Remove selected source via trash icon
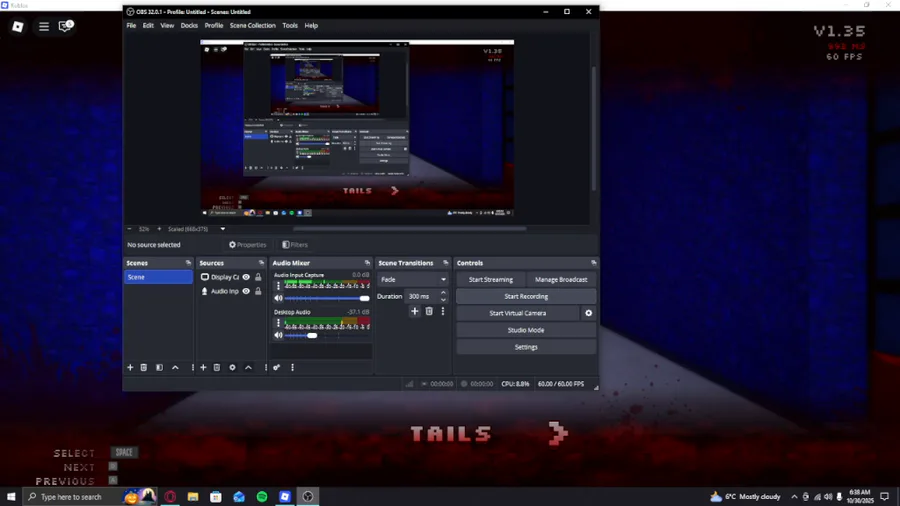 [x=217, y=367]
